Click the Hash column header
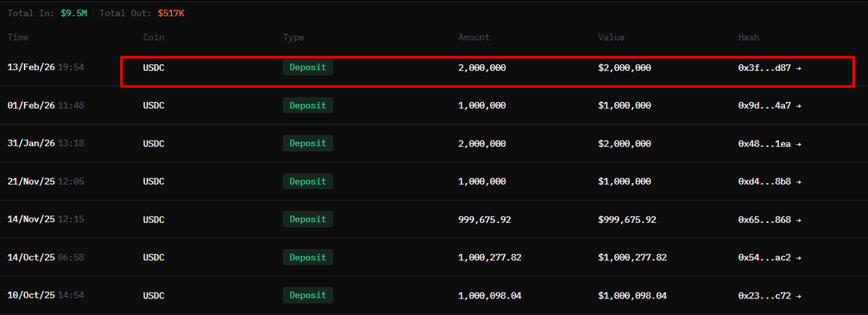The width and height of the screenshot is (868, 315). click(x=749, y=37)
